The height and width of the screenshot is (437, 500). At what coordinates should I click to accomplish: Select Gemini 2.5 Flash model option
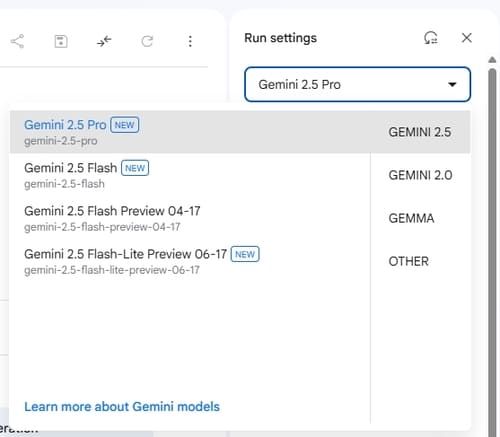tap(190, 175)
